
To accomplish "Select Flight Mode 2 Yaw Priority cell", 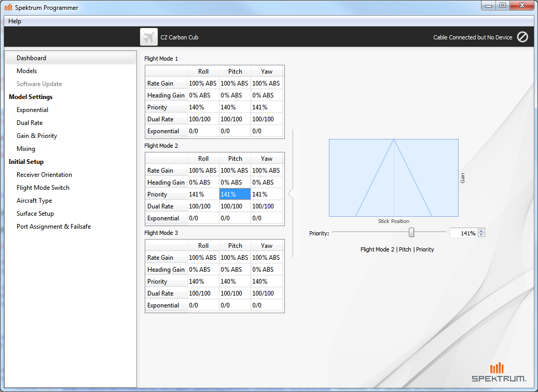I will pos(267,194).
